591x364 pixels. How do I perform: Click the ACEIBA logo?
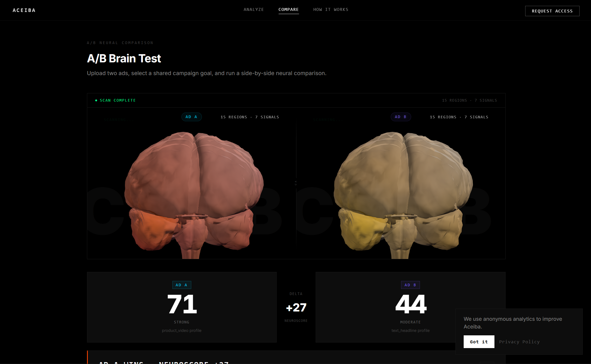(24, 10)
